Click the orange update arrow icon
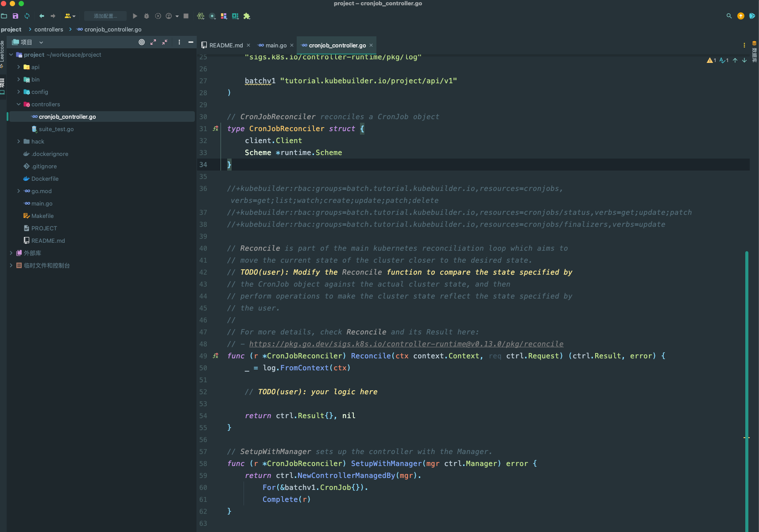759x532 pixels. point(740,16)
